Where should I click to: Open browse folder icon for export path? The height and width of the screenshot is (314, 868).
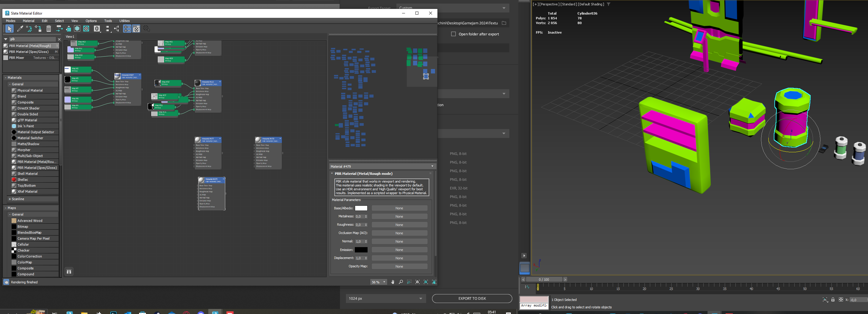click(504, 23)
